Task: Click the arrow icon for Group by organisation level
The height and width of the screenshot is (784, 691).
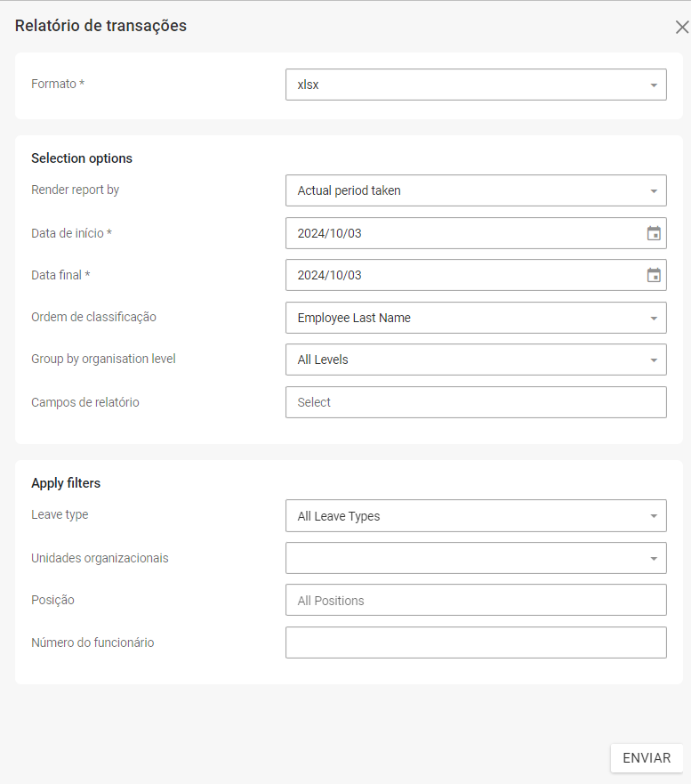Action: click(x=654, y=360)
